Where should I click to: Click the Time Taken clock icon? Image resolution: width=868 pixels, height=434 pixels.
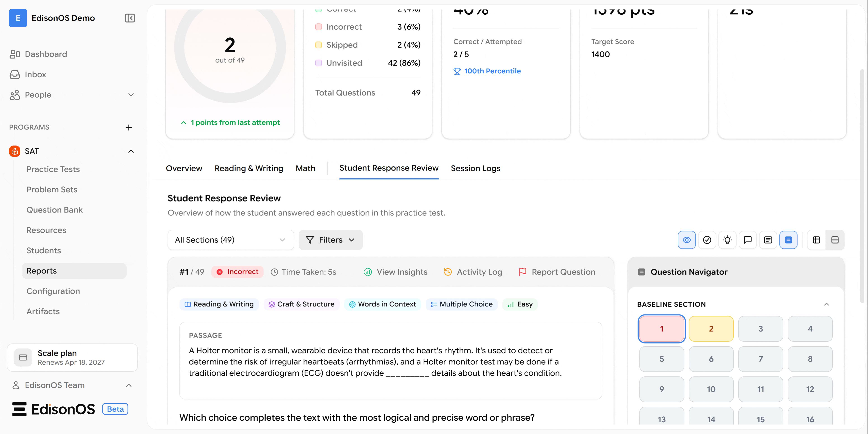(x=274, y=272)
